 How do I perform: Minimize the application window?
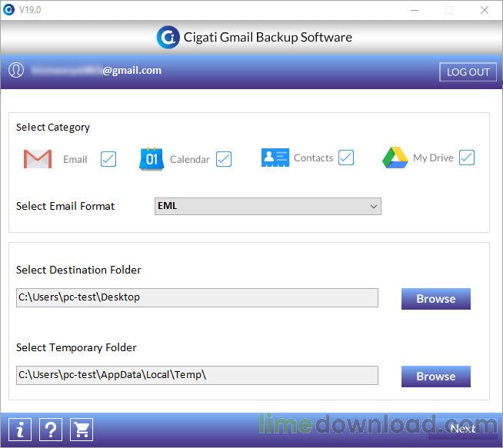click(415, 10)
